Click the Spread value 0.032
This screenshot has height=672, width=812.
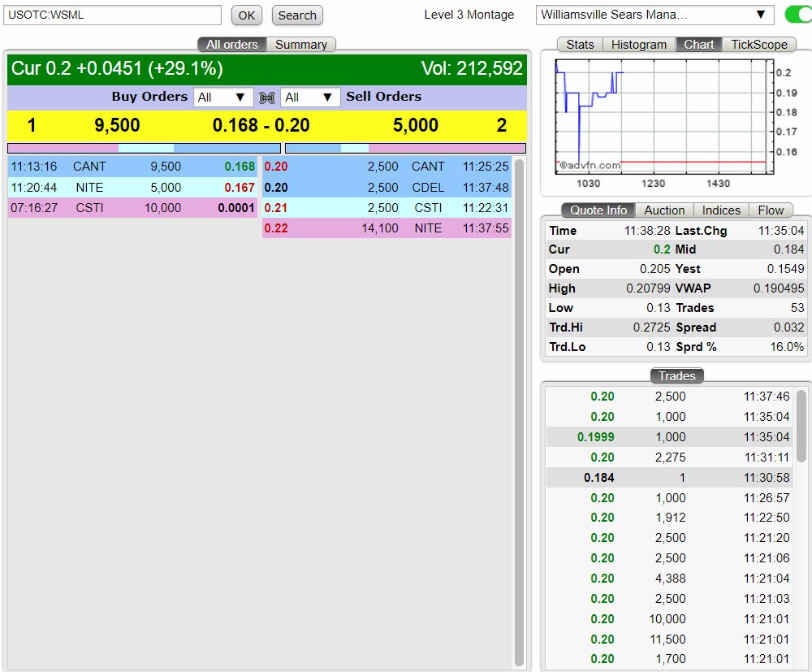point(788,327)
